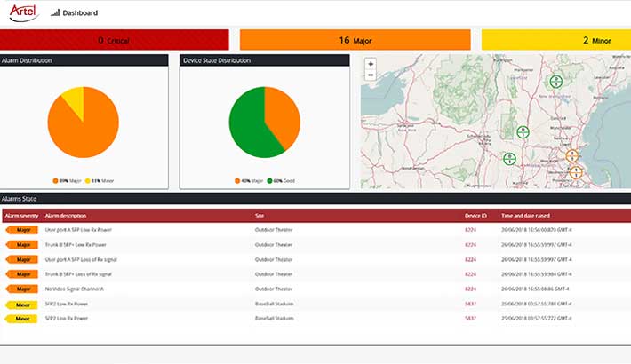Zoom out on the map
631x364 pixels.
tap(371, 75)
